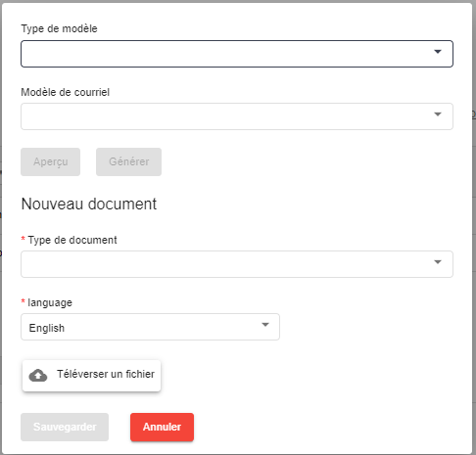476x455 pixels.
Task: Expand the Type de modèle dropdown arrow
Action: click(x=438, y=52)
